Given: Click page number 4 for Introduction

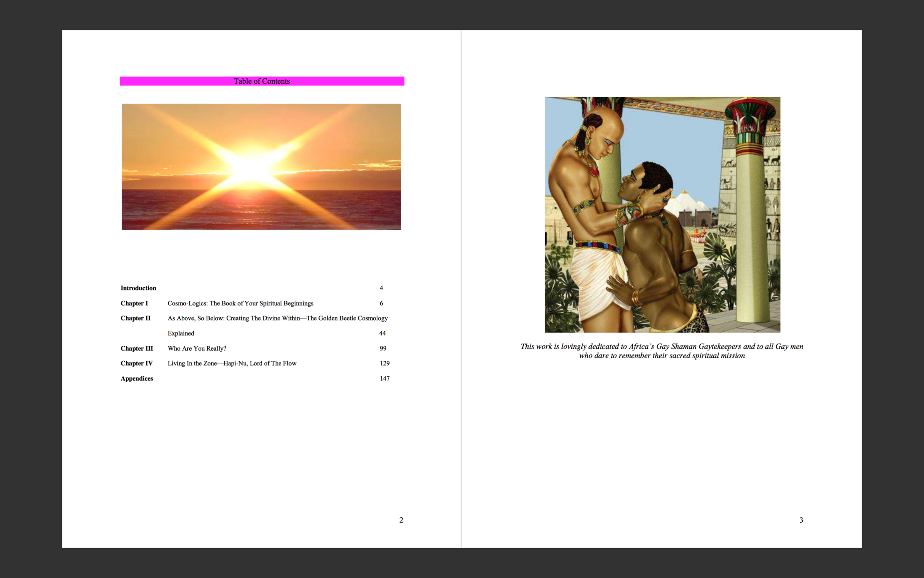Looking at the screenshot, I should coord(381,288).
